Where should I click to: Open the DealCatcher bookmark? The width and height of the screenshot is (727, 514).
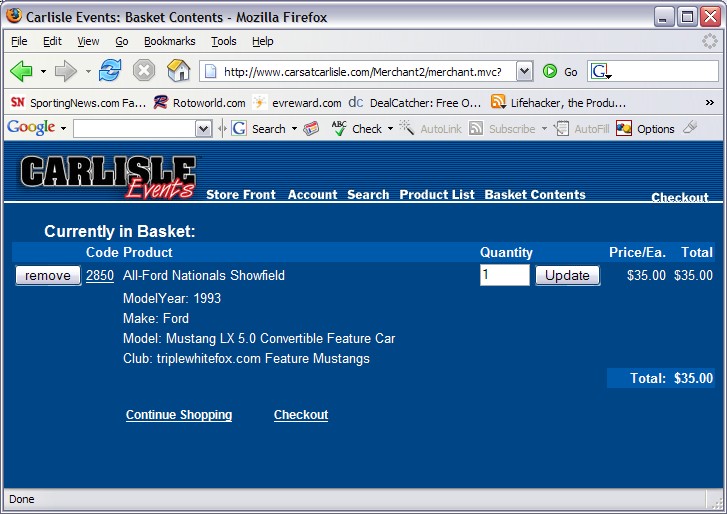pos(415,102)
